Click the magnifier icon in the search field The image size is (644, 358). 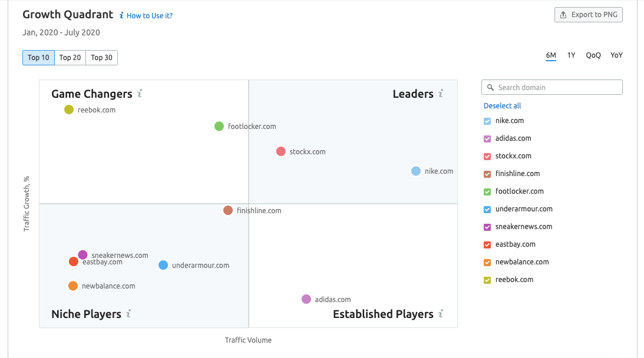[x=490, y=87]
